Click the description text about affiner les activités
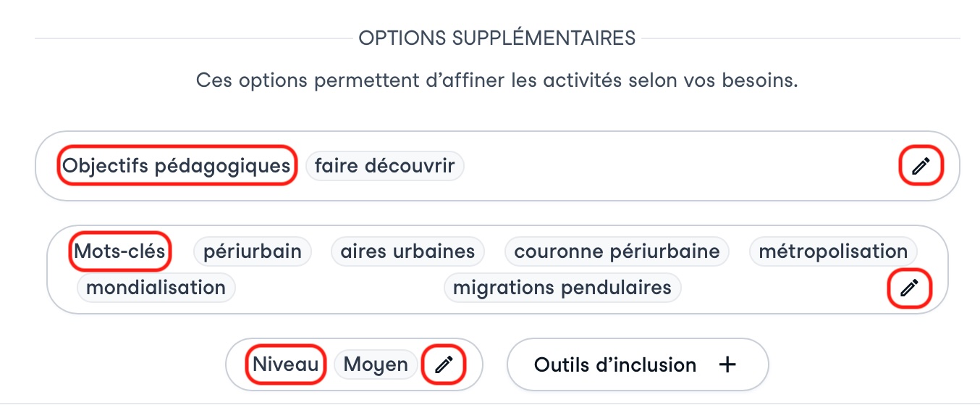Image resolution: width=980 pixels, height=413 pixels. coord(497,80)
